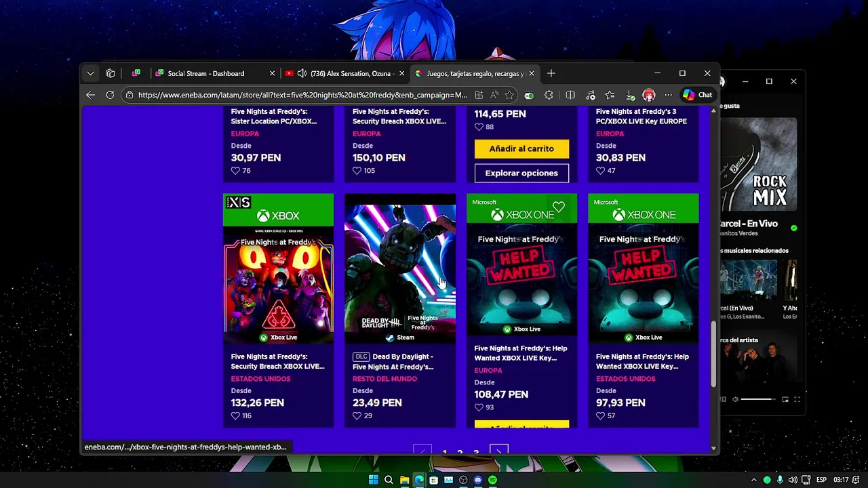Viewport: 868px width, 488px height.
Task: Click the eneba.com address bar
Action: click(x=302, y=95)
